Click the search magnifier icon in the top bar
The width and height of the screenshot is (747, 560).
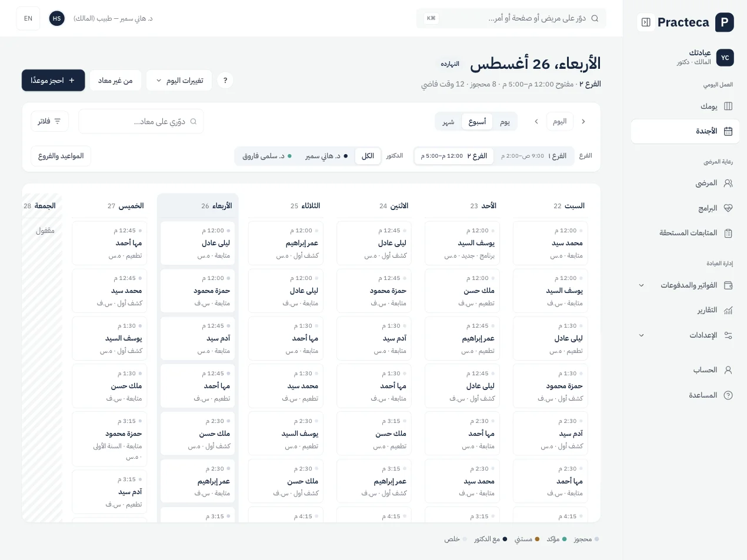coord(595,18)
